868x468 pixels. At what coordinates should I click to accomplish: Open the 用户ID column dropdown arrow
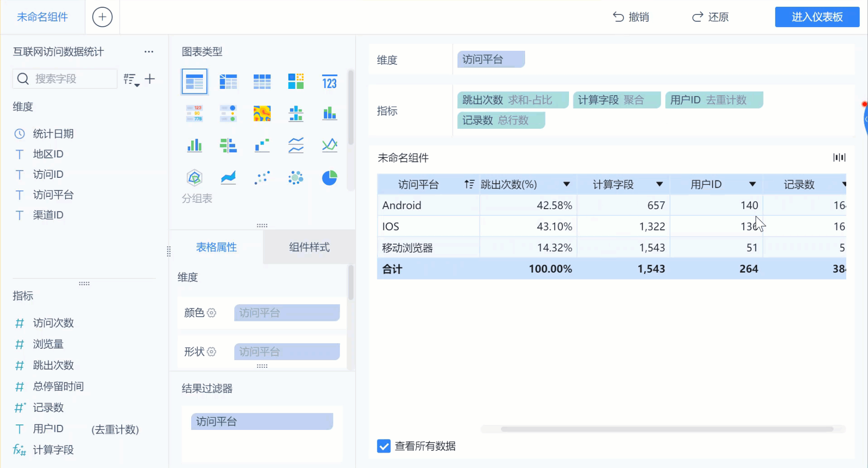[x=752, y=184]
